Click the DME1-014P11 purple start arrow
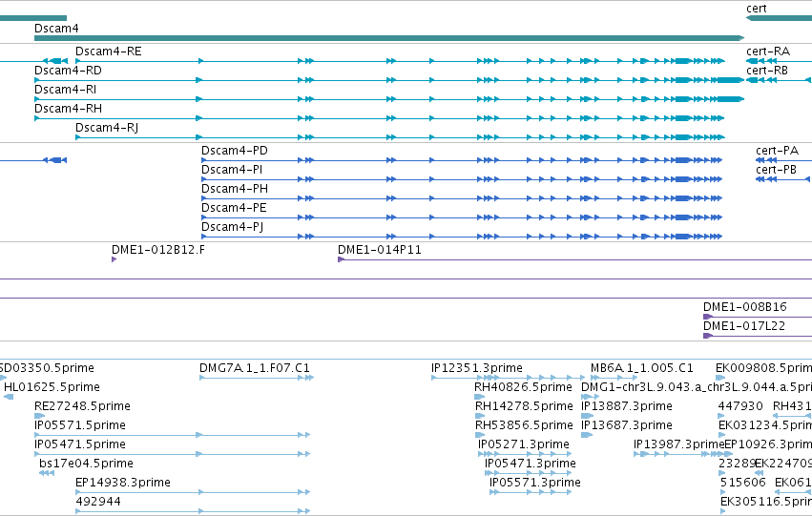 (341, 259)
